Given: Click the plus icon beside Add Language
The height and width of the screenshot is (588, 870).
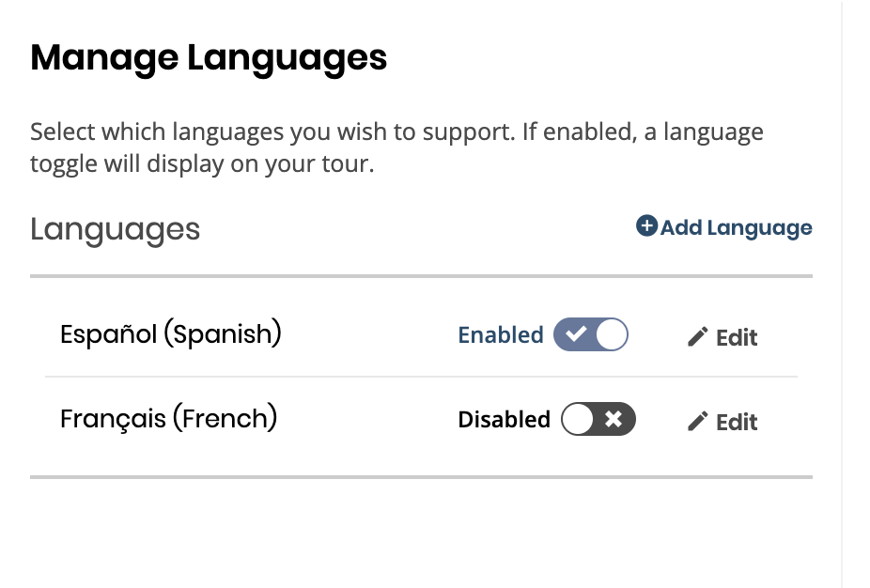Looking at the screenshot, I should click(646, 226).
